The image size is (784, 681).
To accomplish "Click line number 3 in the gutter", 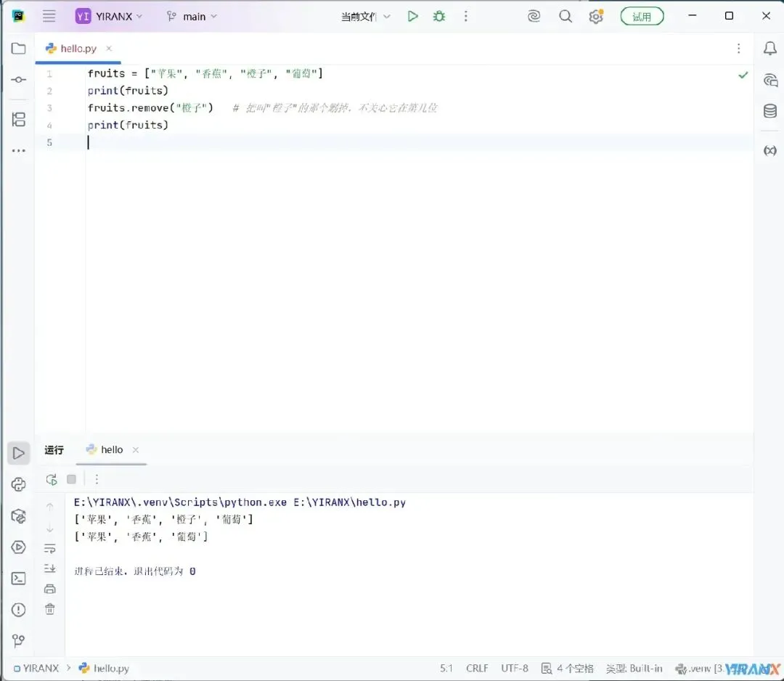I will tap(49, 108).
